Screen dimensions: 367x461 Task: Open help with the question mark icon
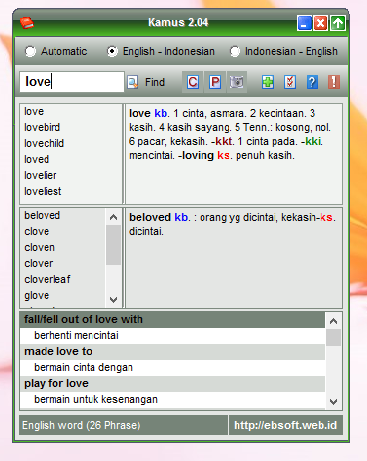coord(312,82)
